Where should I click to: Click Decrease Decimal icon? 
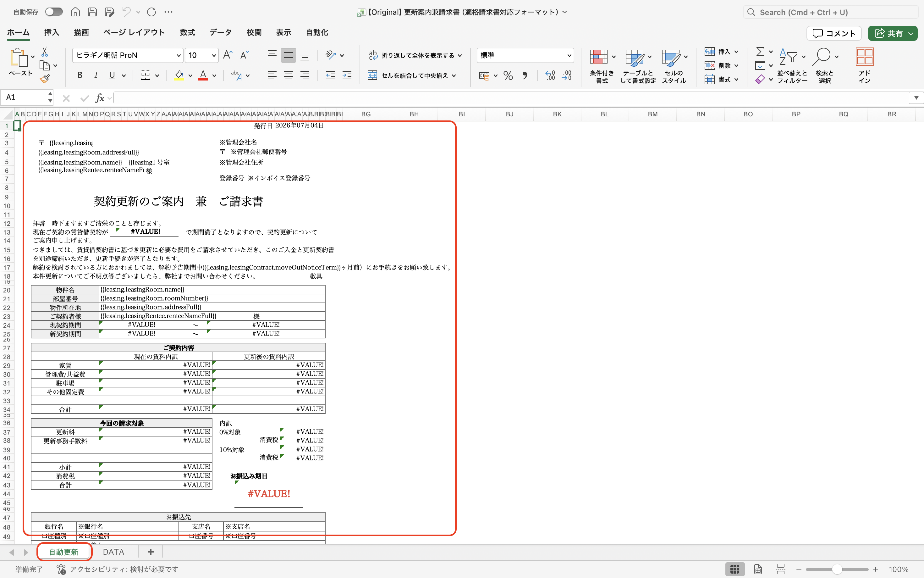pos(567,76)
